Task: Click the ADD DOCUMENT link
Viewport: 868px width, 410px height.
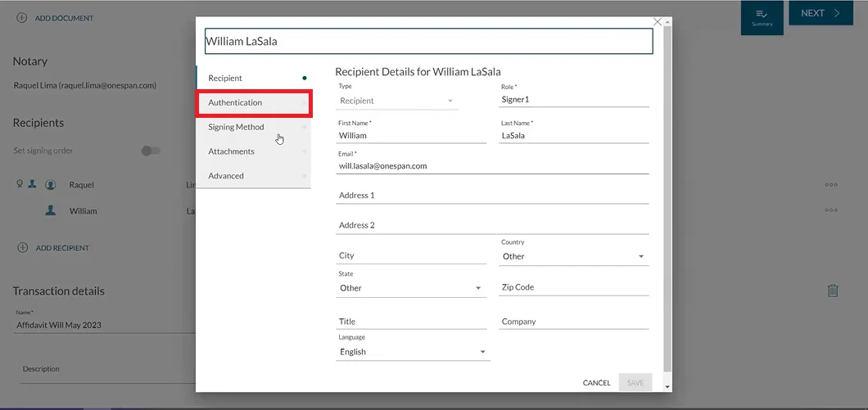Action: pyautogui.click(x=64, y=18)
